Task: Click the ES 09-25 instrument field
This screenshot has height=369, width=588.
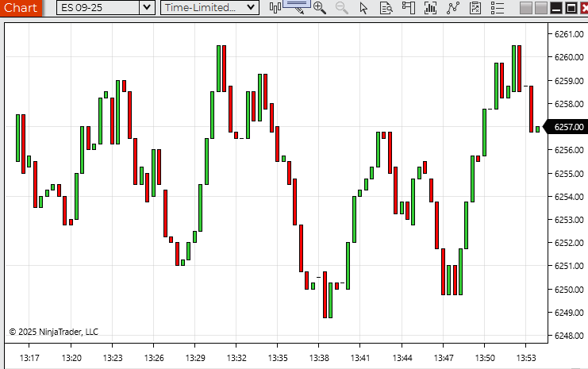Action: 97,8
